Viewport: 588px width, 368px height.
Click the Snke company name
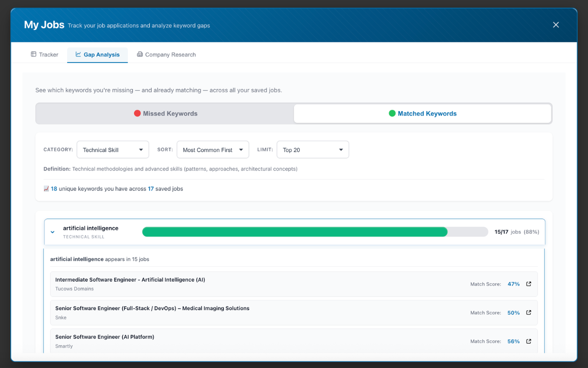tap(61, 317)
